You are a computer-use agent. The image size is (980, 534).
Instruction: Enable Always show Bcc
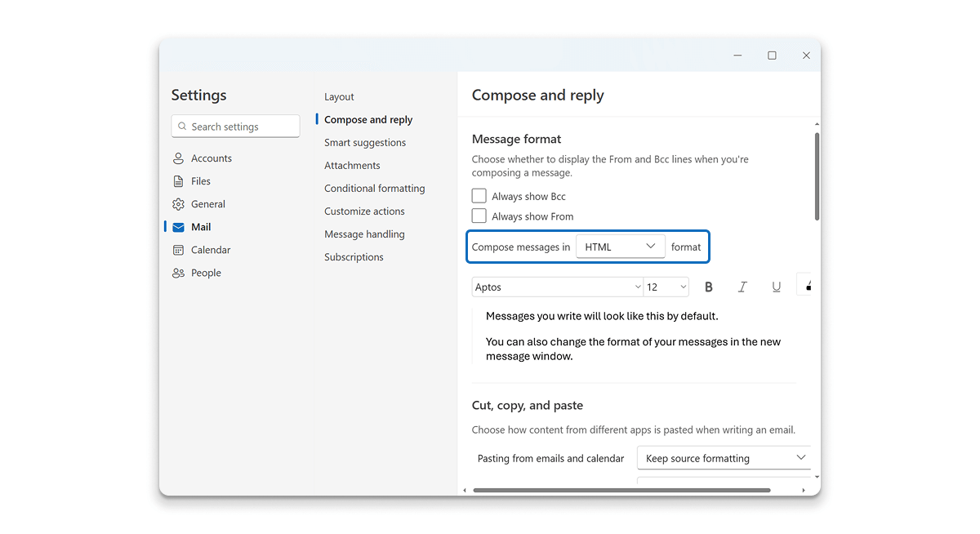click(479, 195)
